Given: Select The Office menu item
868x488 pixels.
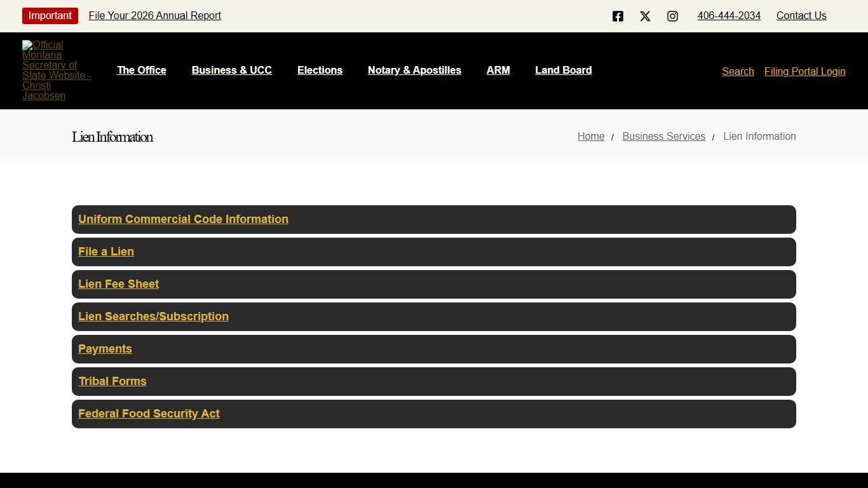Looking at the screenshot, I should coord(141,70).
